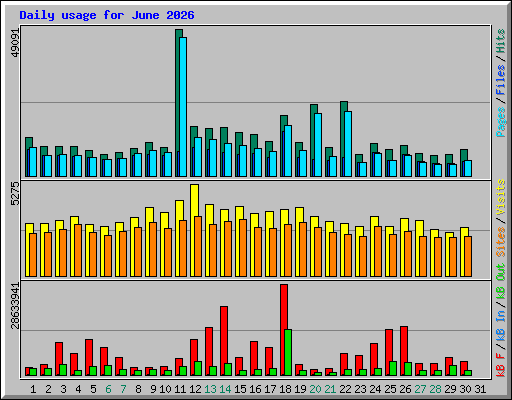Click day label 29 on the axis

coord(450,389)
